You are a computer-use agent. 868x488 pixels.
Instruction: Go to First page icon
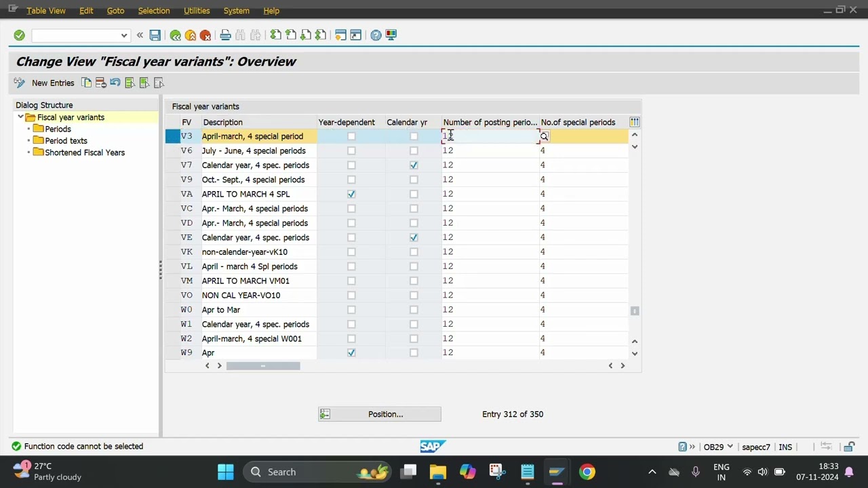(275, 35)
